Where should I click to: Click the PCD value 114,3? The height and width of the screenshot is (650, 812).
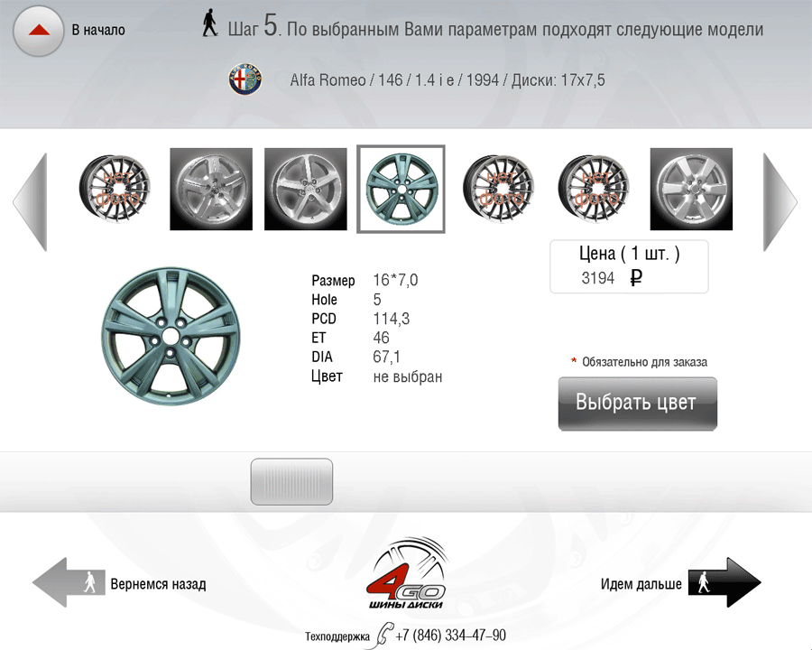point(391,319)
